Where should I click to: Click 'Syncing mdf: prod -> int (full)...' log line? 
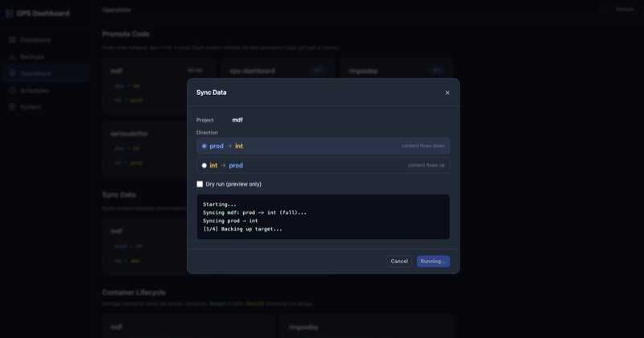(254, 212)
